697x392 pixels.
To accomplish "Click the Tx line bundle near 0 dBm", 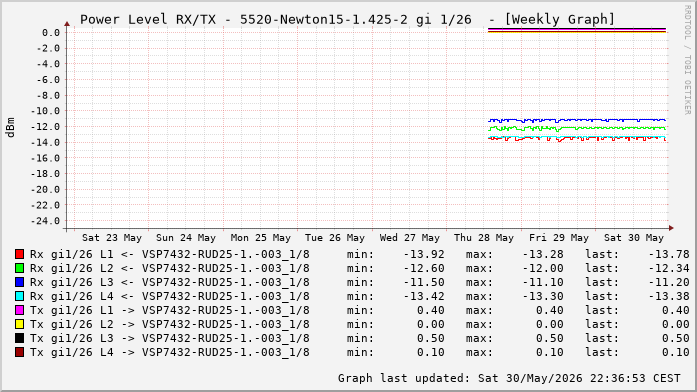I will [x=577, y=30].
